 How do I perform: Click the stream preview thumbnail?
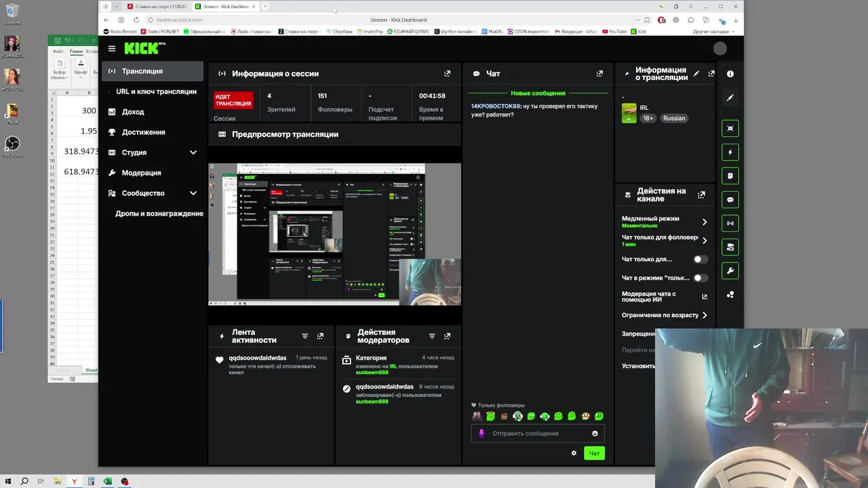[335, 235]
